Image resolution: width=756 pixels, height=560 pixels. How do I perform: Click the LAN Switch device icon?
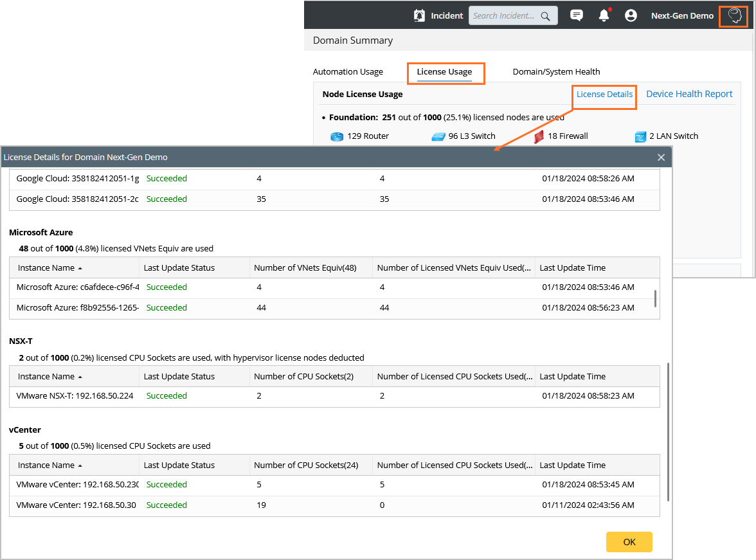[x=640, y=136]
